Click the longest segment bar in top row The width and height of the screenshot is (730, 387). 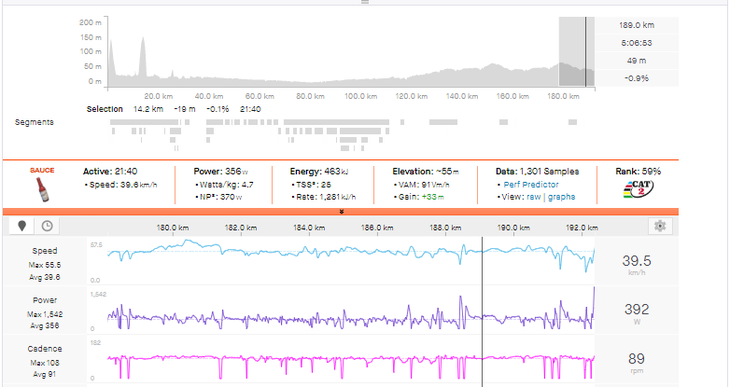[x=336, y=122]
